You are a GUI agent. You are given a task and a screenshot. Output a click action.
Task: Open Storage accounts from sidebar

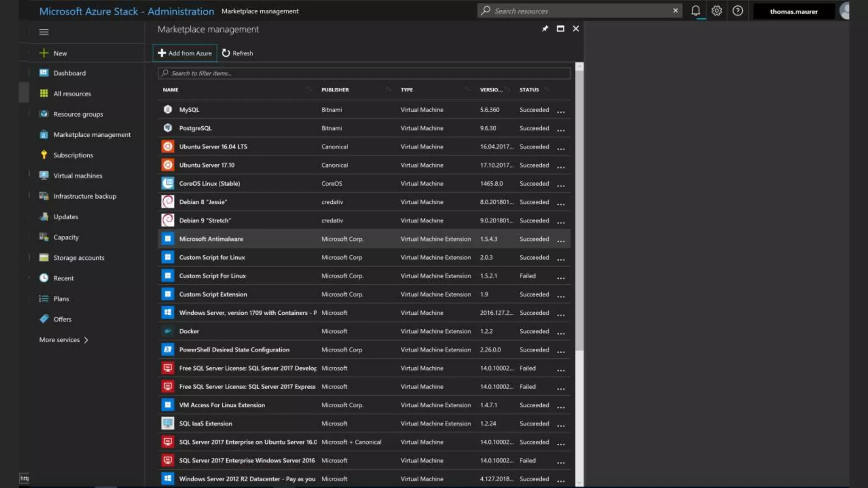coord(78,258)
